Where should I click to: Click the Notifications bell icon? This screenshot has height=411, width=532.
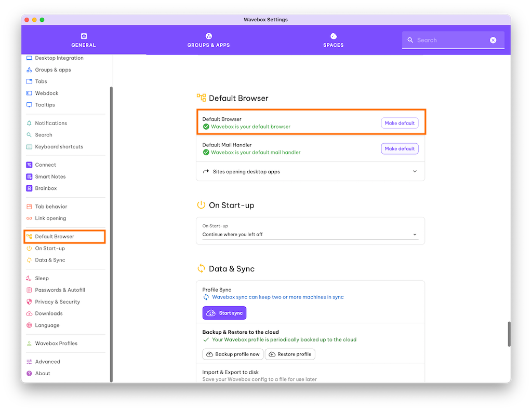pos(29,123)
